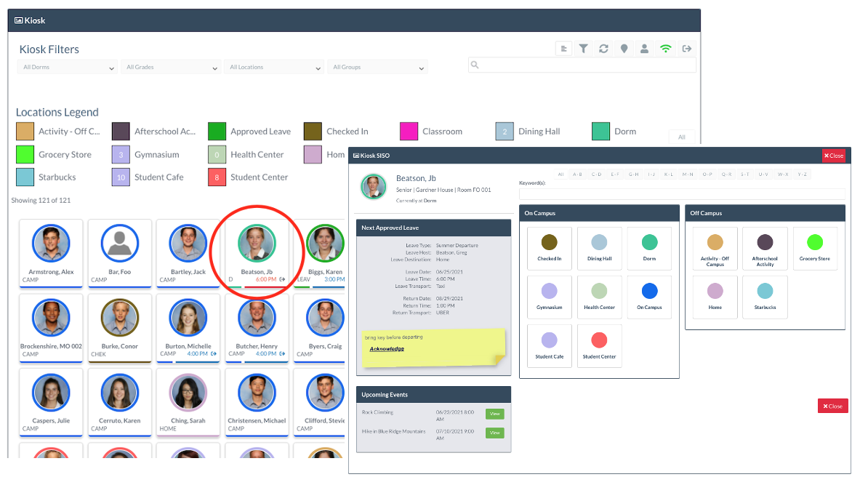The width and height of the screenshot is (868, 485).
Task: Click Acknowledge link on yellow note
Action: (x=387, y=349)
